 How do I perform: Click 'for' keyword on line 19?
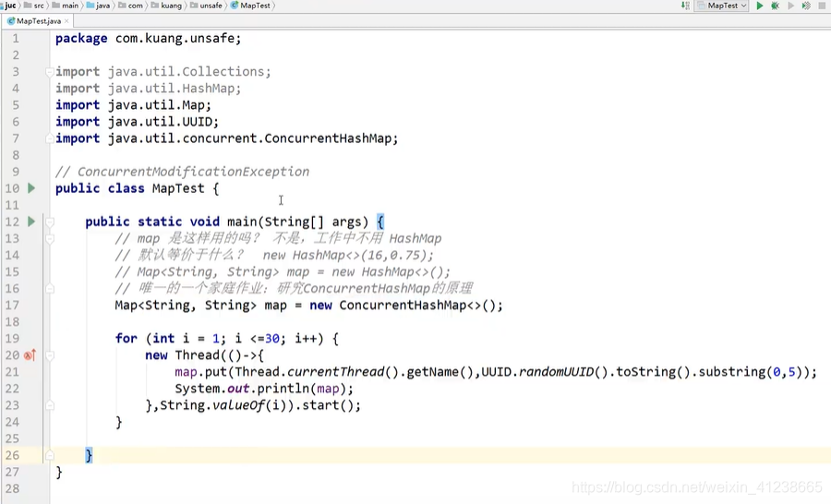point(126,339)
